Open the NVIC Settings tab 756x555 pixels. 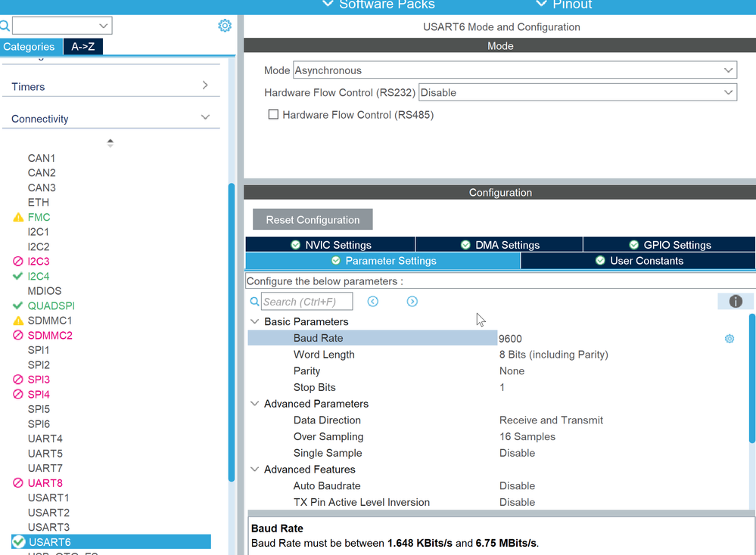tap(330, 245)
